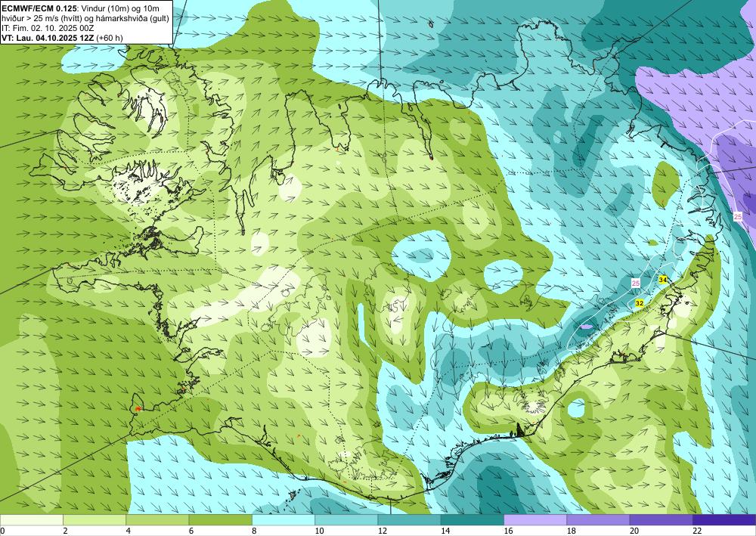Click the 10–12 m/s light teal legend swatch

click(x=346, y=520)
